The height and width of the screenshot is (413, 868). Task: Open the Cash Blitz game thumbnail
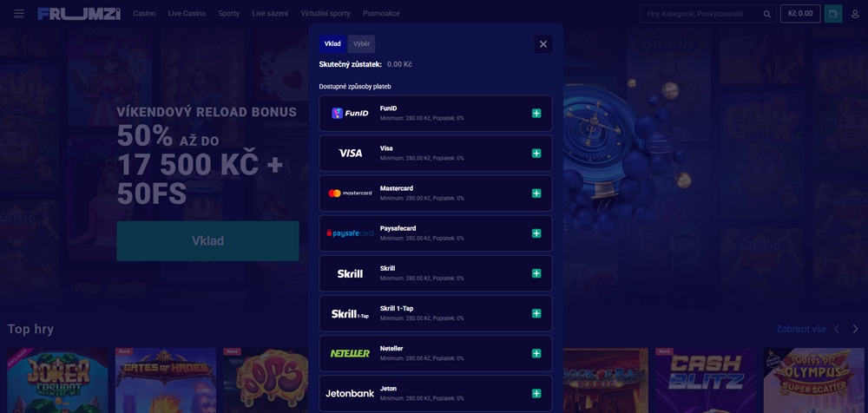pyautogui.click(x=705, y=380)
